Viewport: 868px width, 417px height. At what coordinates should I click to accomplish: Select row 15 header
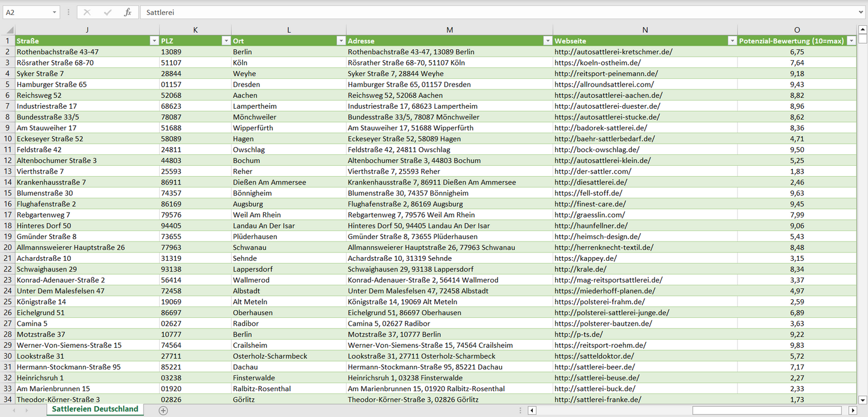pyautogui.click(x=8, y=193)
